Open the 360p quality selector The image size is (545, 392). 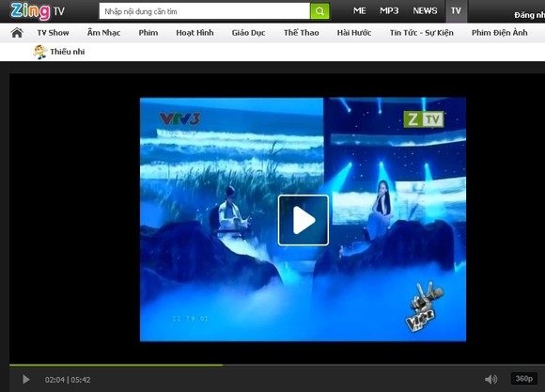(x=523, y=379)
